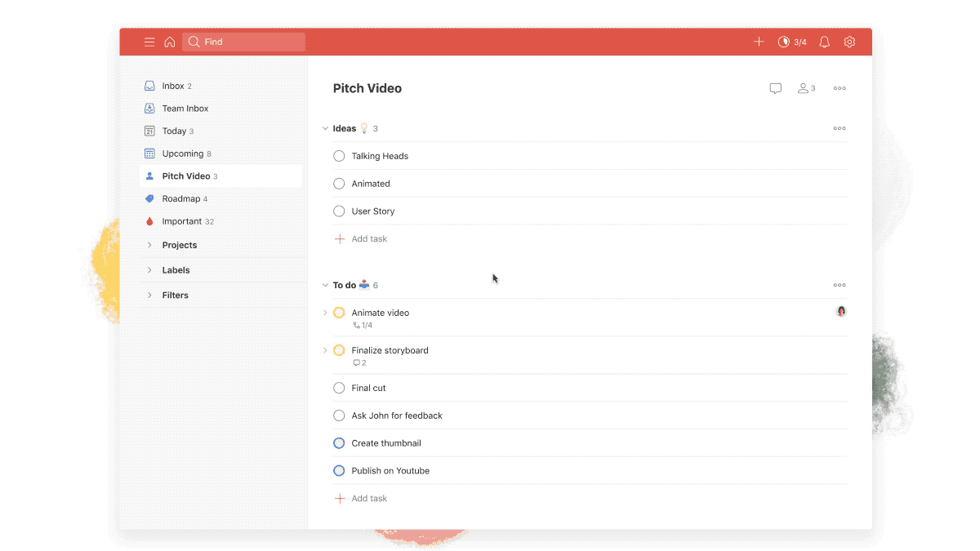Image resolution: width=980 pixels, height=551 pixels.
Task: Open share project people icon
Action: (806, 88)
